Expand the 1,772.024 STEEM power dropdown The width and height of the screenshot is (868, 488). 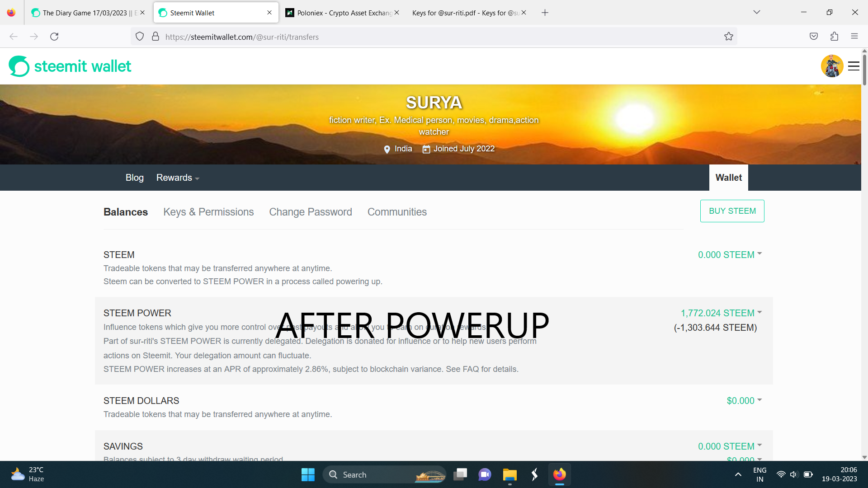coord(721,313)
